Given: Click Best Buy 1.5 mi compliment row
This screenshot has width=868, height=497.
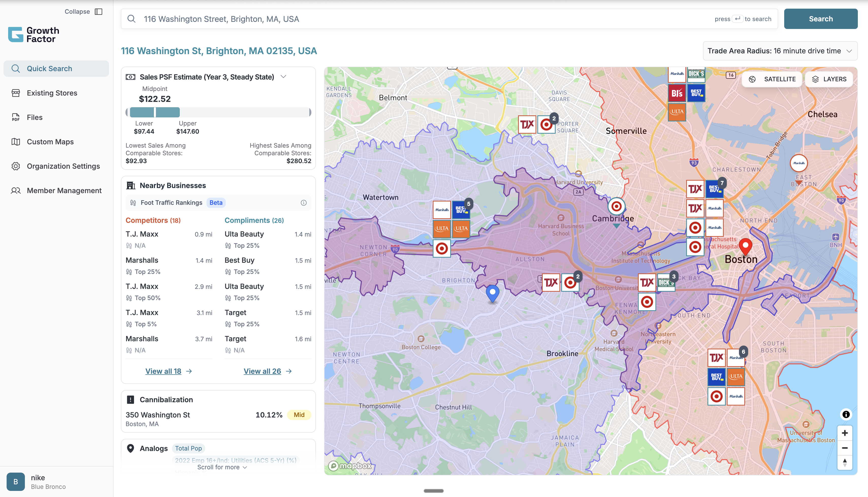Looking at the screenshot, I should tap(268, 266).
